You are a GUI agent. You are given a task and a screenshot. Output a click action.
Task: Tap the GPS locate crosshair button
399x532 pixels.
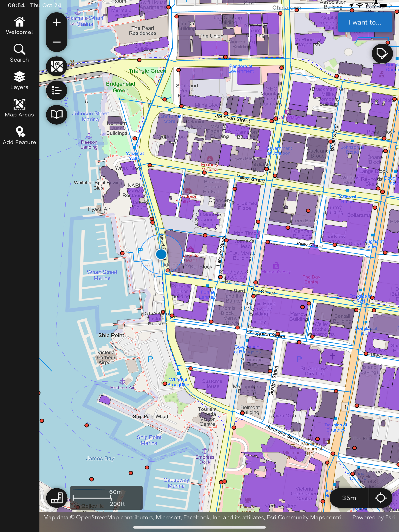click(380, 498)
